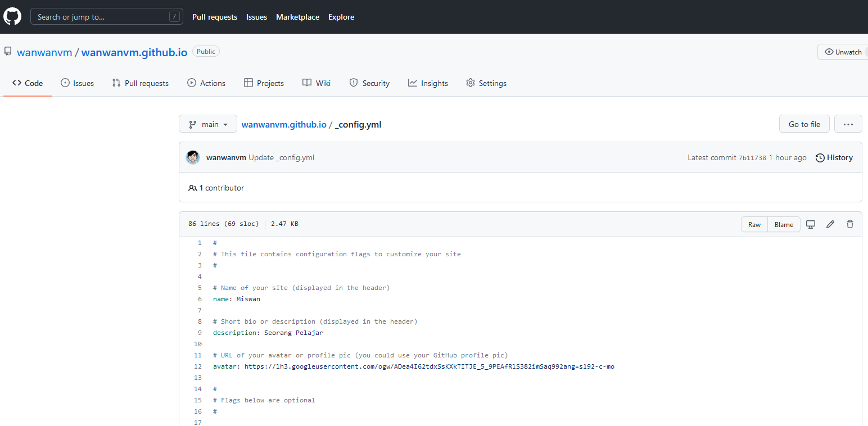This screenshot has width=868, height=426.
Task: Select line number 12
Action: coord(197,366)
